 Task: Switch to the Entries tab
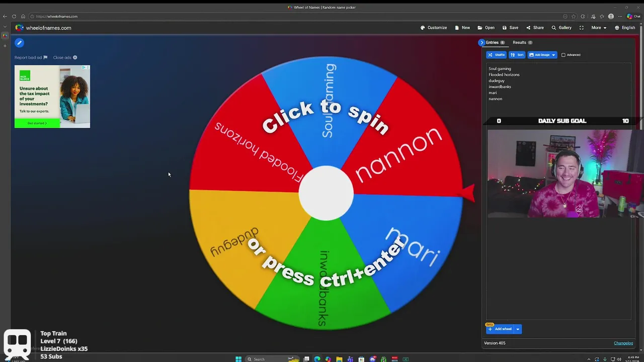coord(495,42)
